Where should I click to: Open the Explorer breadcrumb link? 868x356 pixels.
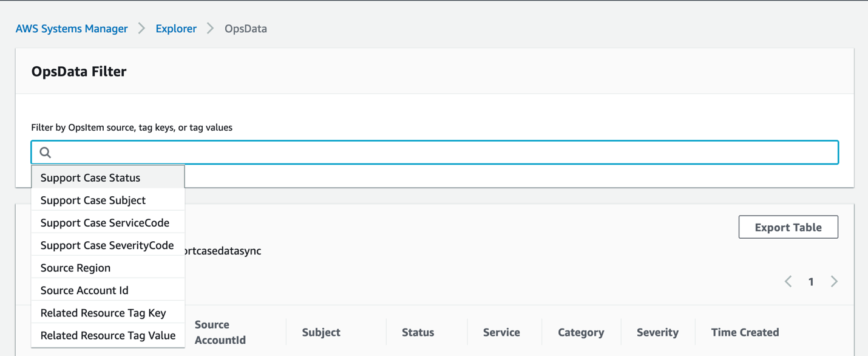(x=175, y=28)
